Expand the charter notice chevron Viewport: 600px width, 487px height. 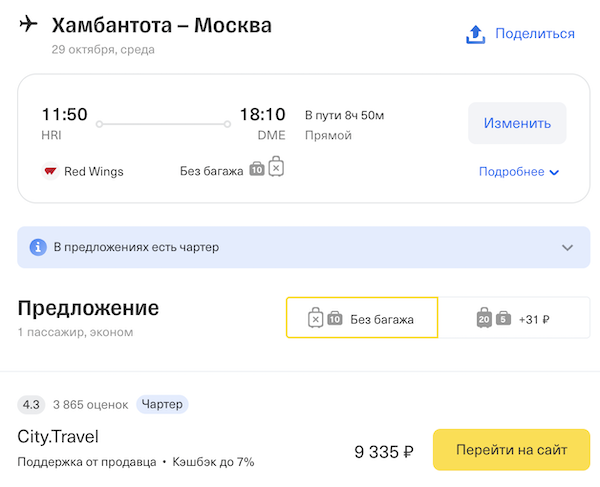(567, 247)
